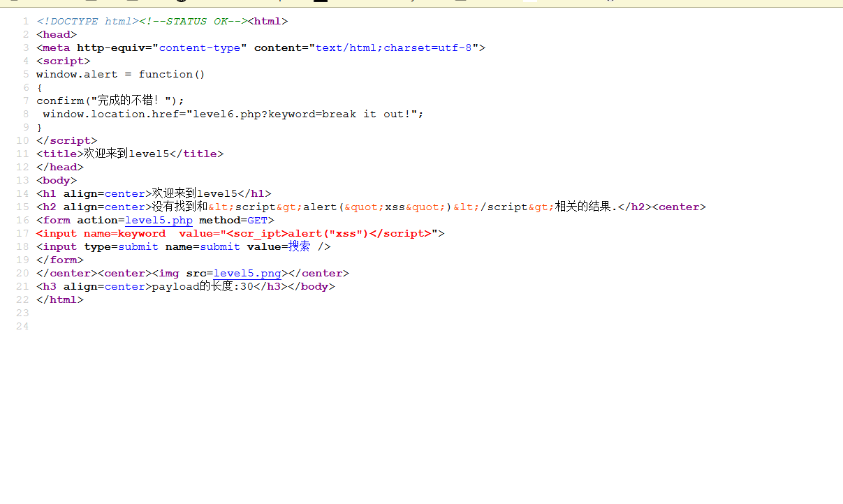
Task: Click the <!DOCTYPE html> declaration text
Action: coord(87,21)
